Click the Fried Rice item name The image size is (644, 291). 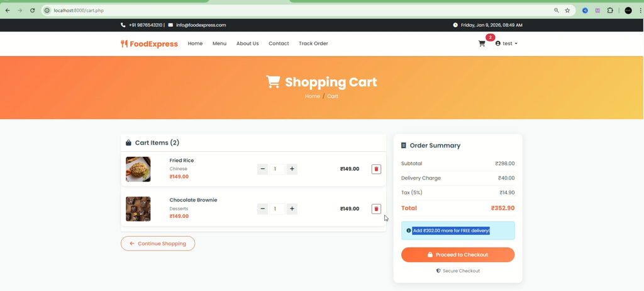pos(182,161)
